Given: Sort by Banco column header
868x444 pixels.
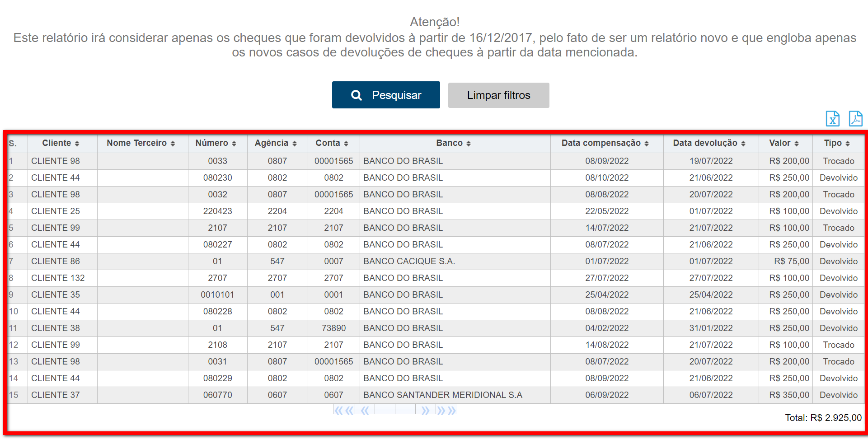Looking at the screenshot, I should (453, 143).
